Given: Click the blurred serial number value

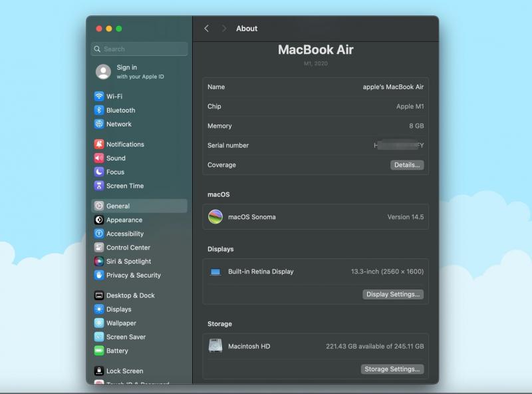Looking at the screenshot, I should pos(398,145).
